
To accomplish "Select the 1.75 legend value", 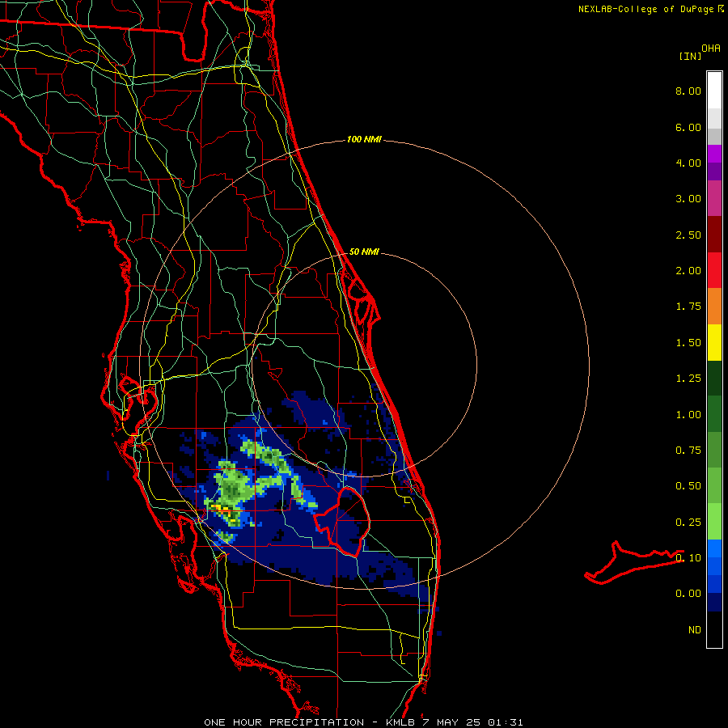I will click(x=688, y=307).
